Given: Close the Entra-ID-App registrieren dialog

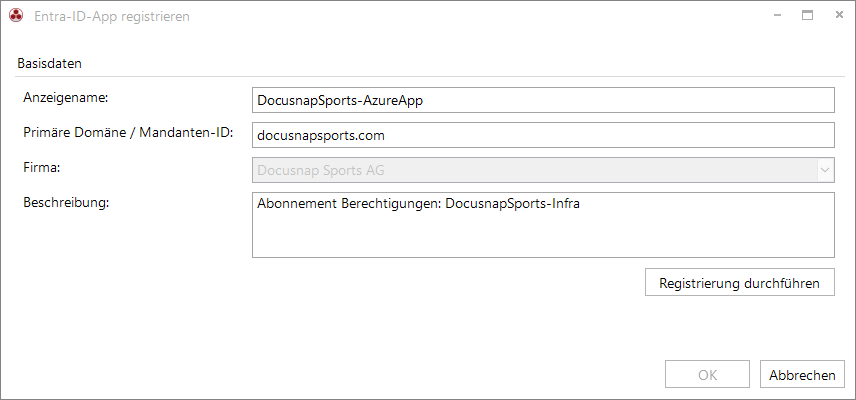Looking at the screenshot, I should tap(839, 16).
